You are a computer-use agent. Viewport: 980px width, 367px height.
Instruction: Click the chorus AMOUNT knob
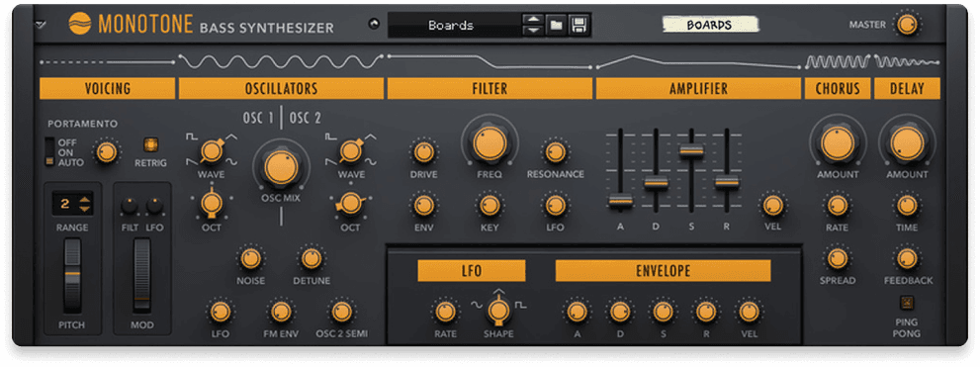point(837,143)
